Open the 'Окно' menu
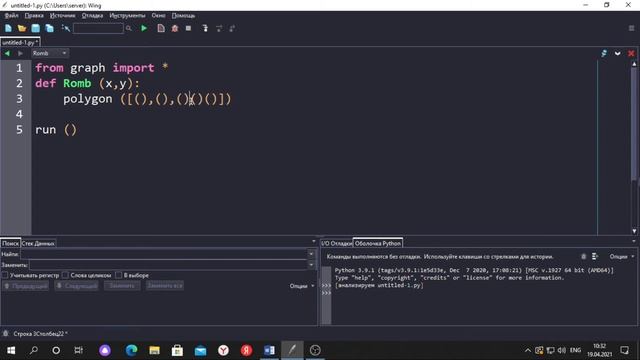The width and height of the screenshot is (640, 360). click(158, 16)
